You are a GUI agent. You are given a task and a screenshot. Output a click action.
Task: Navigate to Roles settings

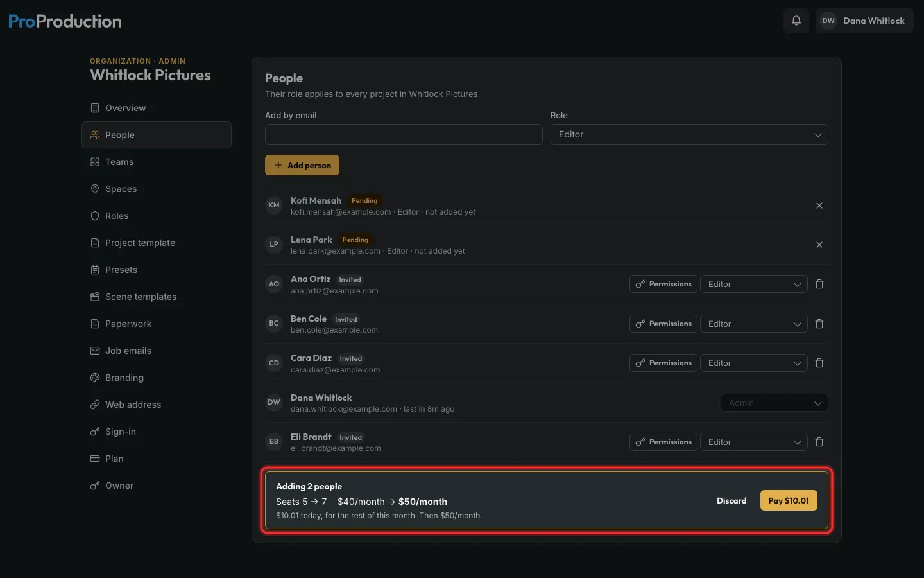click(x=157, y=216)
